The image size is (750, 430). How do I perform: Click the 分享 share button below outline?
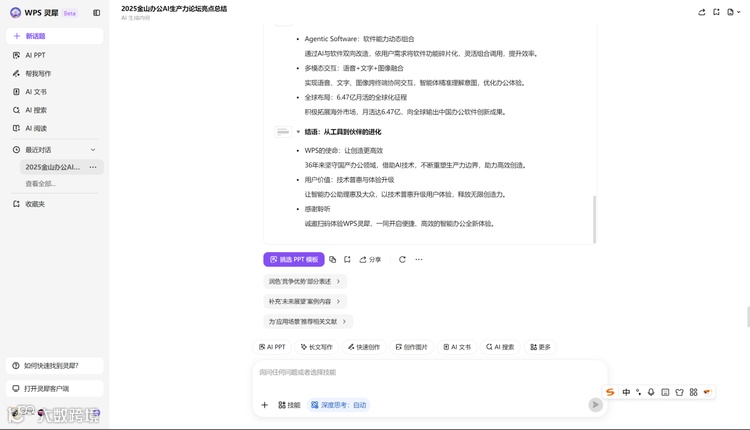[370, 259]
